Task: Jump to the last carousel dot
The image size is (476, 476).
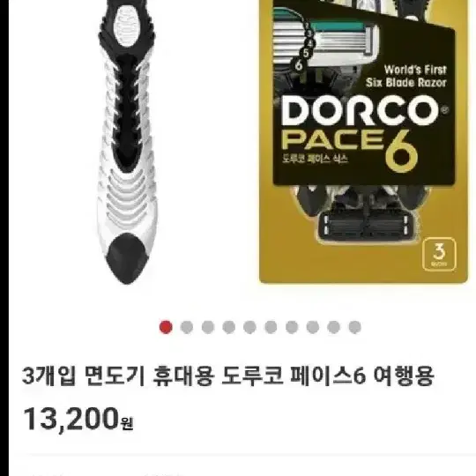Action: (x=355, y=327)
